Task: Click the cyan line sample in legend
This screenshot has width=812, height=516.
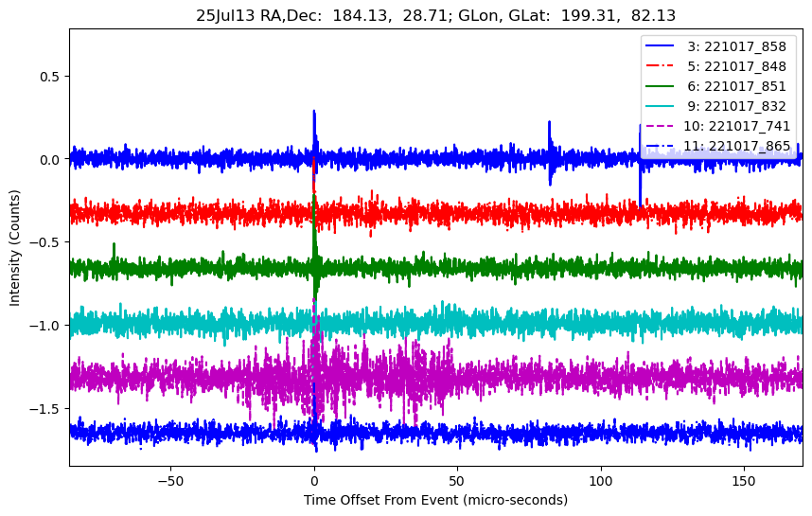Action: (661, 106)
